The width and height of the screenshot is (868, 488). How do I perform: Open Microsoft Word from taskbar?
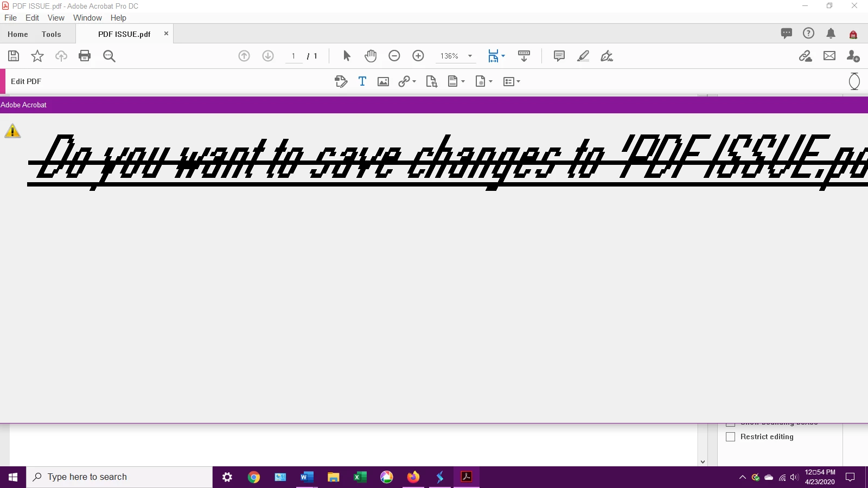(x=307, y=477)
